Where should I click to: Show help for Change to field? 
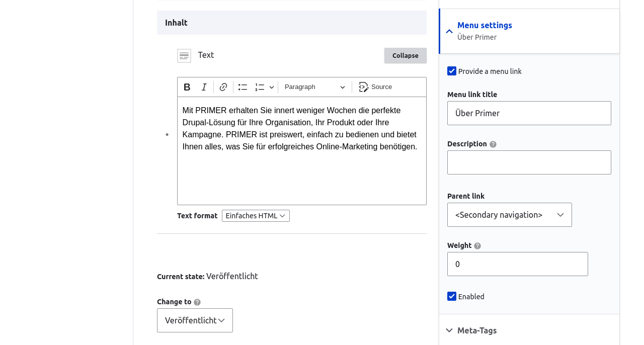point(197,302)
